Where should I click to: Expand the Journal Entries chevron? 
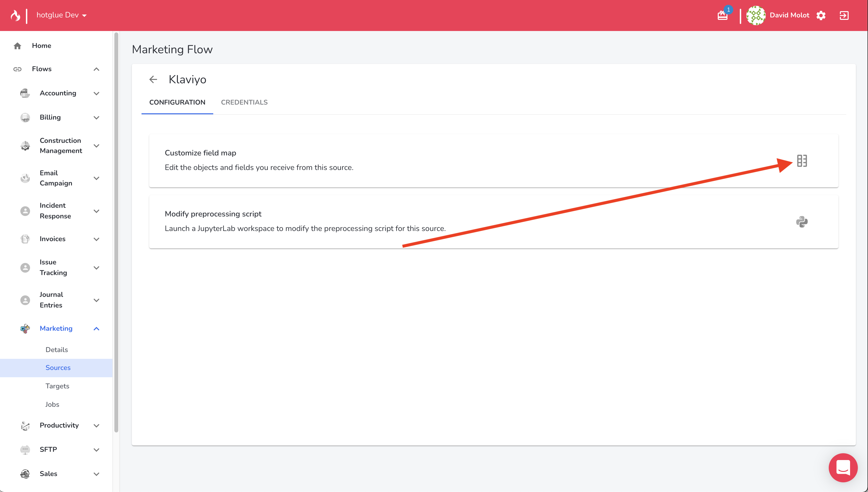[96, 300]
